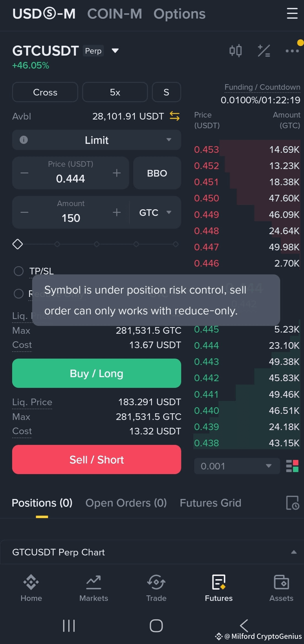This screenshot has width=304, height=644.
Task: Click the amount percentage slider handle
Action: tap(18, 244)
